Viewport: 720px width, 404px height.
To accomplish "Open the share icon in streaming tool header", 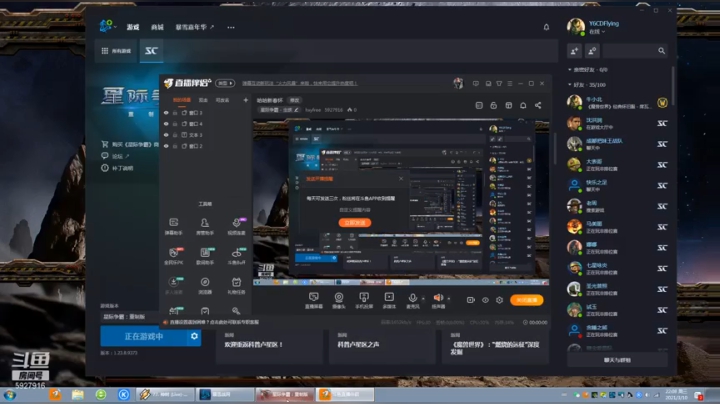I will [538, 106].
